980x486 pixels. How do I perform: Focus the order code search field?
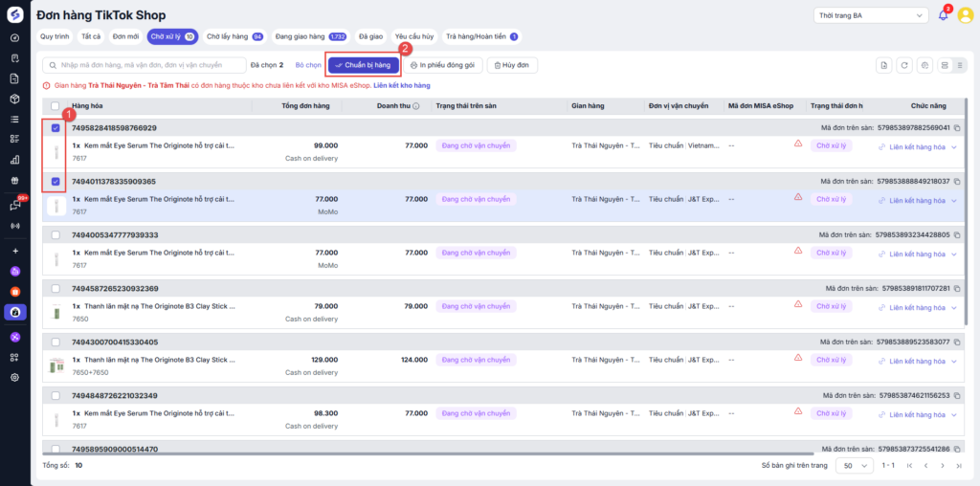142,65
